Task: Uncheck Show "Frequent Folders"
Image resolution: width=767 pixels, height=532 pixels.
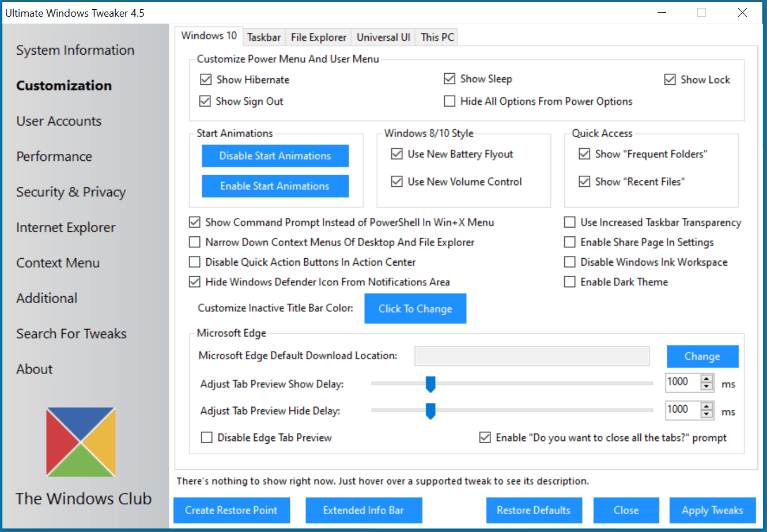Action: point(584,154)
